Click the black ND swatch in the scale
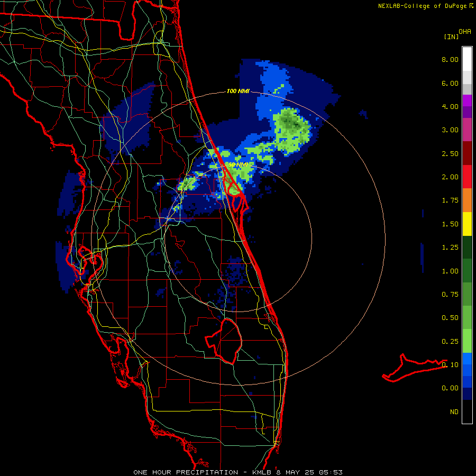 (x=467, y=411)
